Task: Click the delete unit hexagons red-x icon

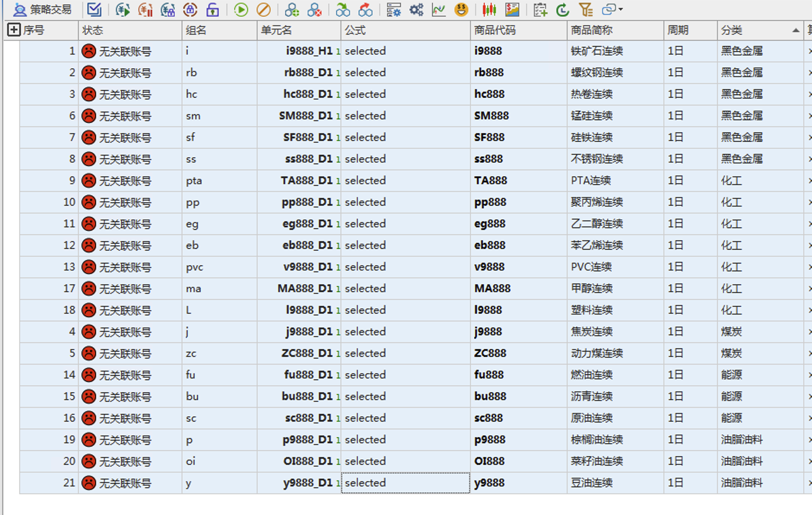Action: pyautogui.click(x=314, y=9)
